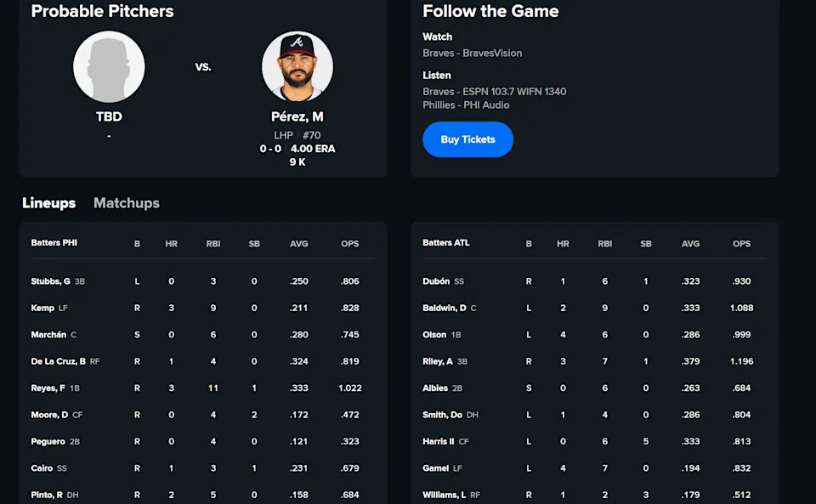Click Pérez, M pitcher headshot photo
The width and height of the screenshot is (816, 504).
pyautogui.click(x=297, y=66)
